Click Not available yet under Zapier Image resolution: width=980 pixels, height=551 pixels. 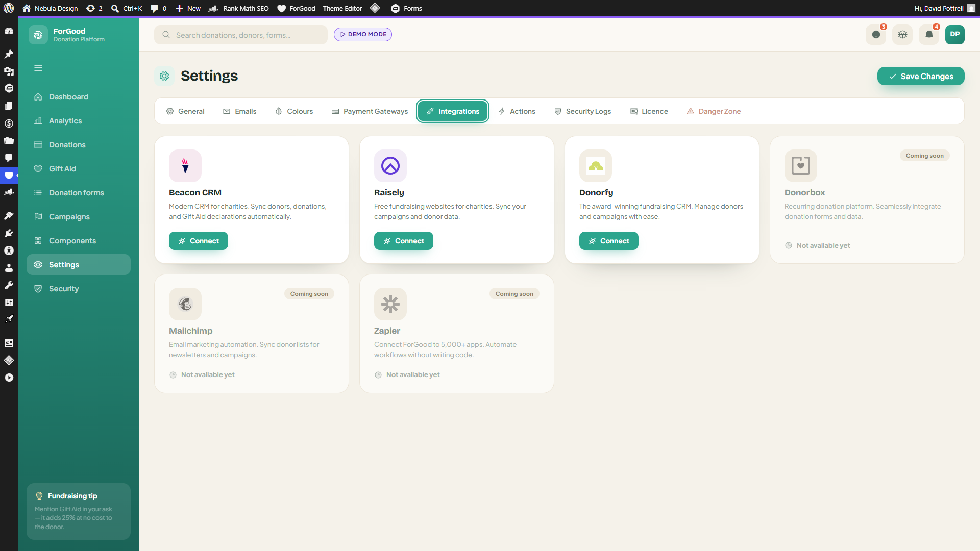[407, 374]
